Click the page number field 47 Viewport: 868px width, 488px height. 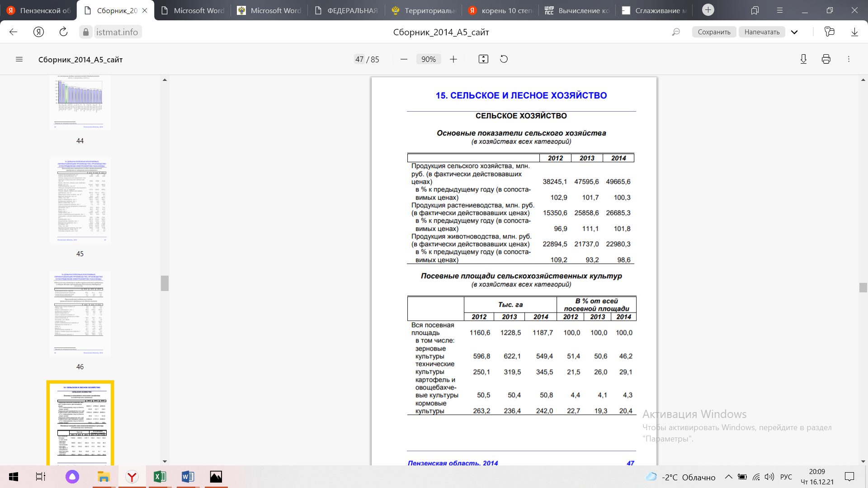click(x=359, y=59)
